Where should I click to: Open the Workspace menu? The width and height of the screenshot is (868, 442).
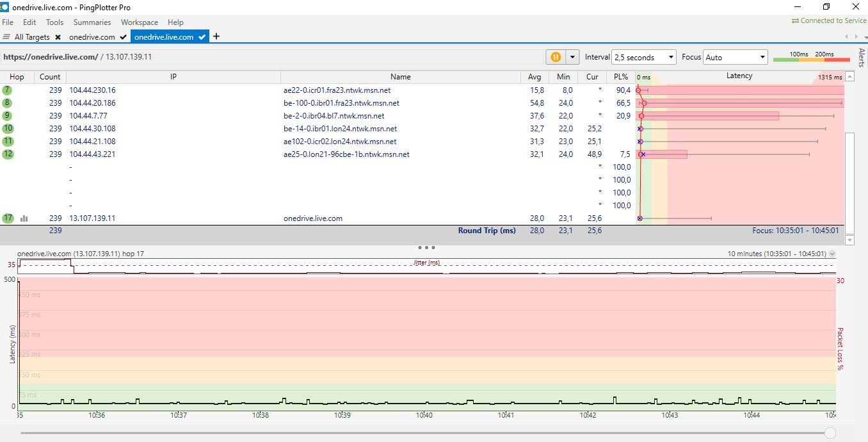pos(139,22)
